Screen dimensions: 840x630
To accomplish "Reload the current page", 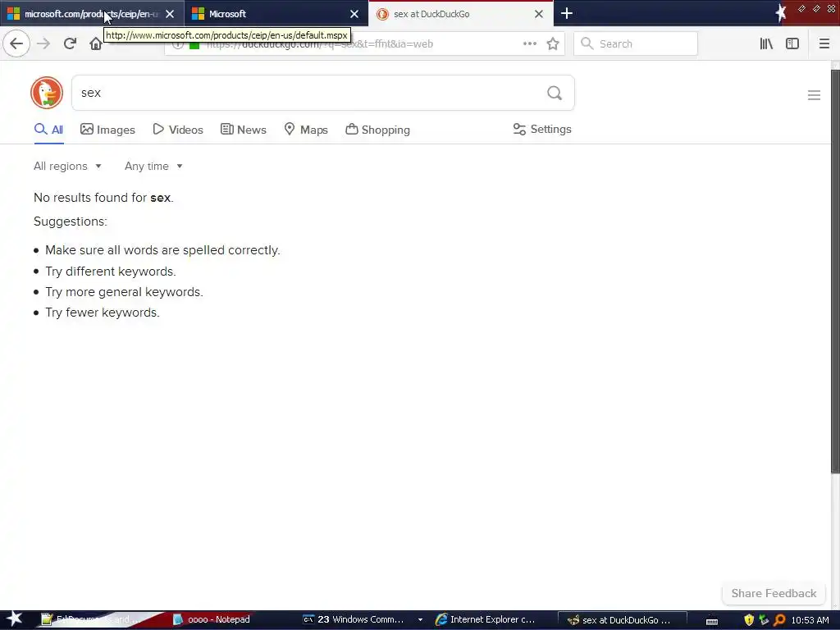I will (x=70, y=43).
